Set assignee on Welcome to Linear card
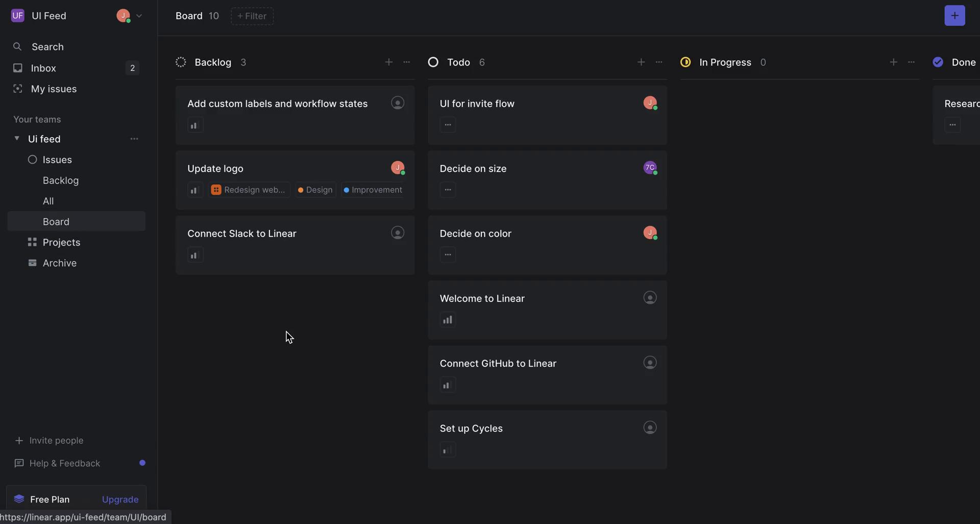This screenshot has height=524, width=980. pyautogui.click(x=650, y=297)
